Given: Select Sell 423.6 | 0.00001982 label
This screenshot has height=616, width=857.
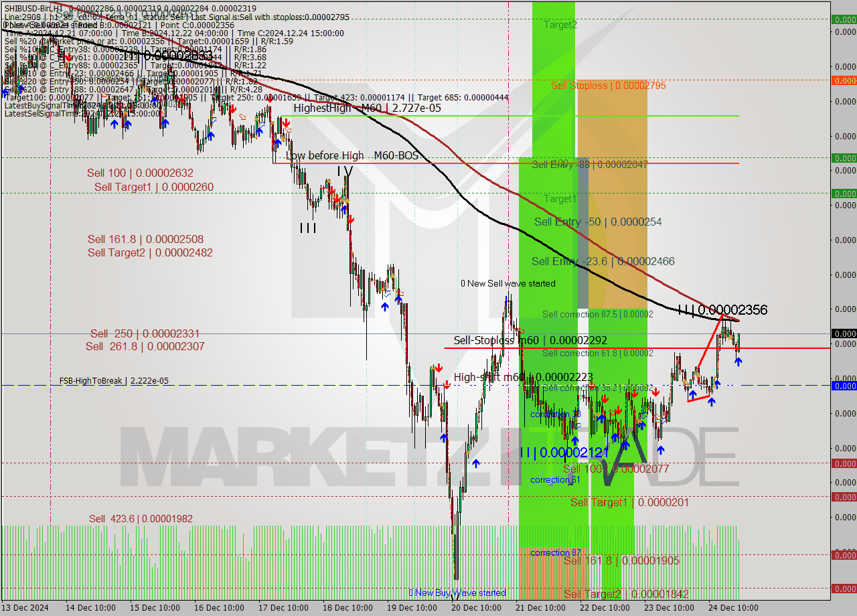Looking at the screenshot, I should (141, 519).
